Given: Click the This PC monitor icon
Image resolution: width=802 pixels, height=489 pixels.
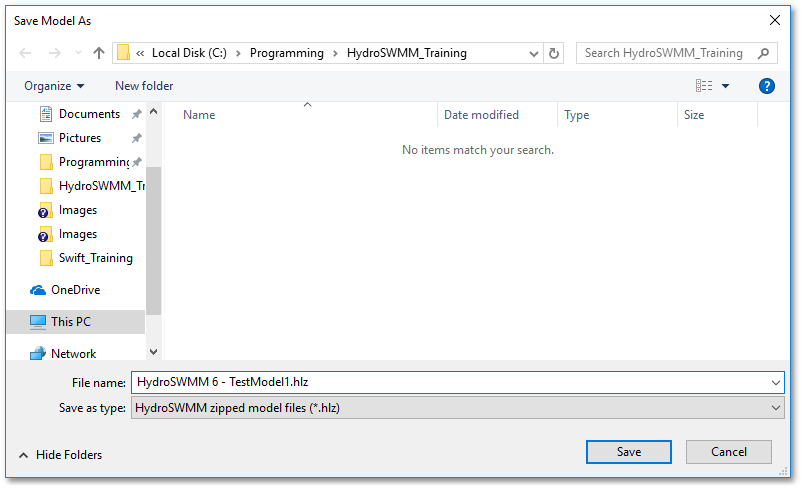Looking at the screenshot, I should click(38, 322).
